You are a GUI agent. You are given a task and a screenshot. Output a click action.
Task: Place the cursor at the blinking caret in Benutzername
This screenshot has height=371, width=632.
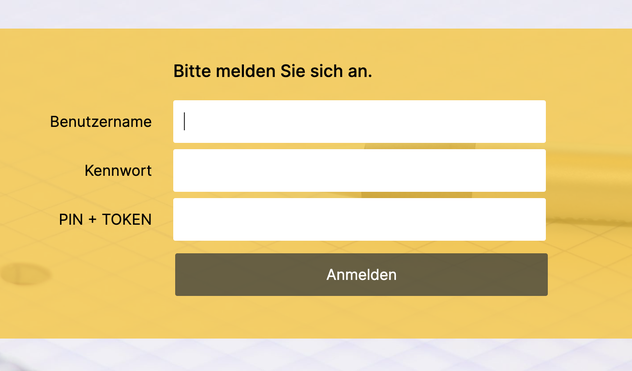coord(185,121)
